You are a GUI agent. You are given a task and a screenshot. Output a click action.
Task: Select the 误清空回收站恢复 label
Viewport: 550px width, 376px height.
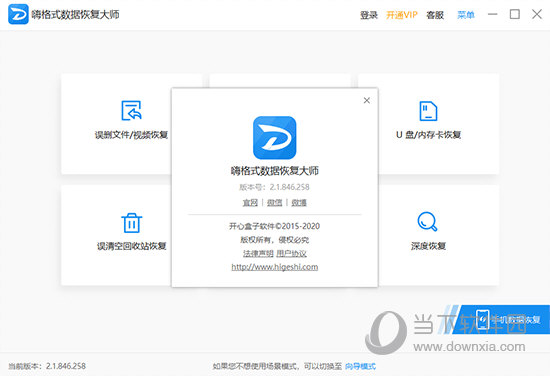132,246
